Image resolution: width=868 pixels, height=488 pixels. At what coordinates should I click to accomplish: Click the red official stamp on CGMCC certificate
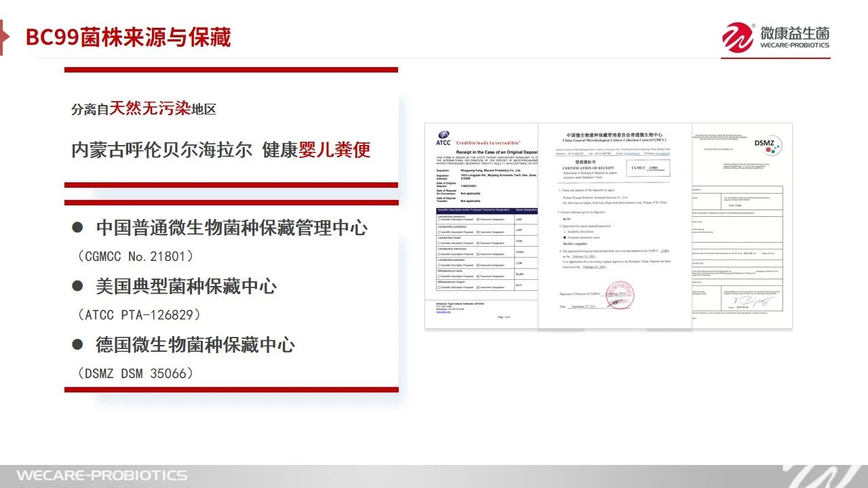pos(618,294)
